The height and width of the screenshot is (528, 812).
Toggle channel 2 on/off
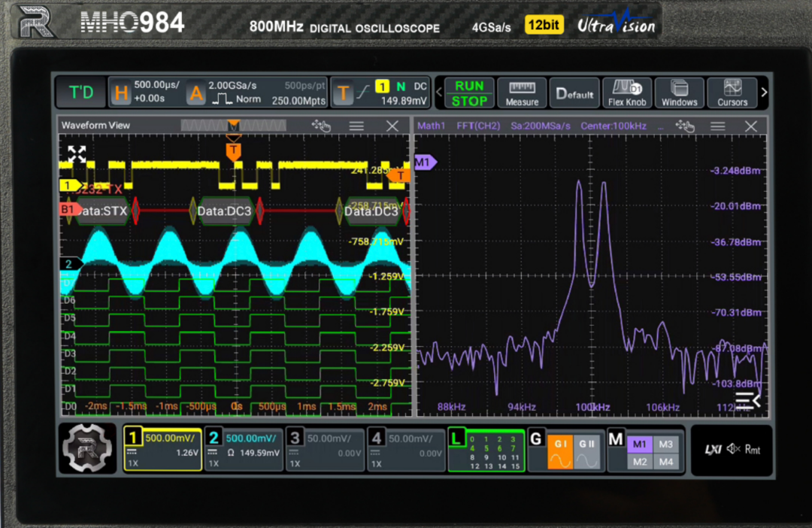coord(214,438)
